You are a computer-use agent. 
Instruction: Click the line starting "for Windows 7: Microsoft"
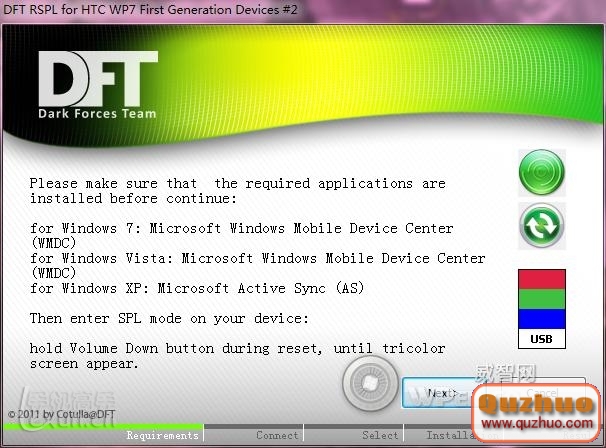click(x=242, y=235)
